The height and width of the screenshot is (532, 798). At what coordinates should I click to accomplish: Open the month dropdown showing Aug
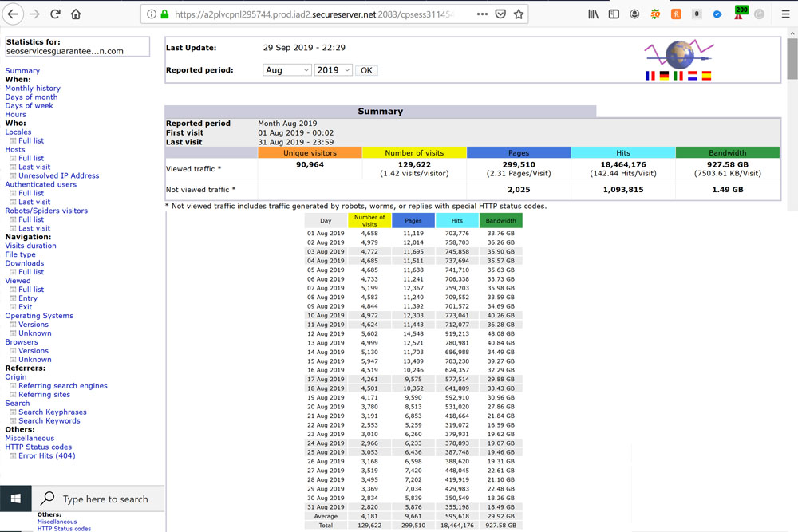[x=286, y=70]
